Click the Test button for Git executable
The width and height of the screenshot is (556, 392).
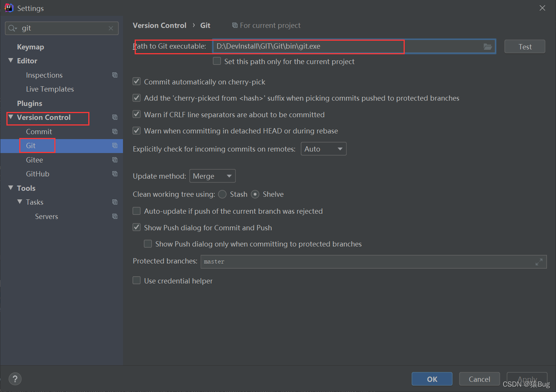coord(525,46)
